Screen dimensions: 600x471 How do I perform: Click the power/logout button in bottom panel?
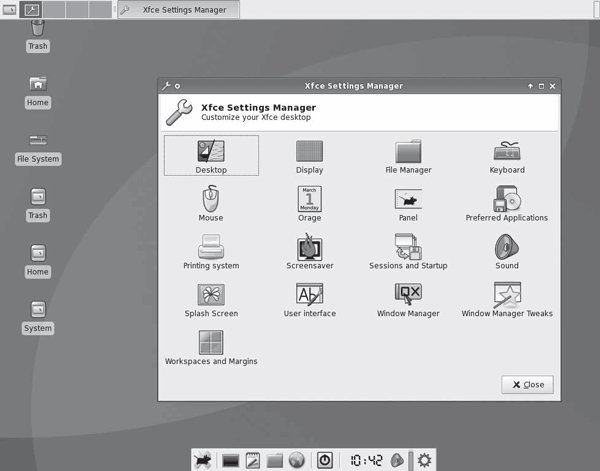click(325, 460)
